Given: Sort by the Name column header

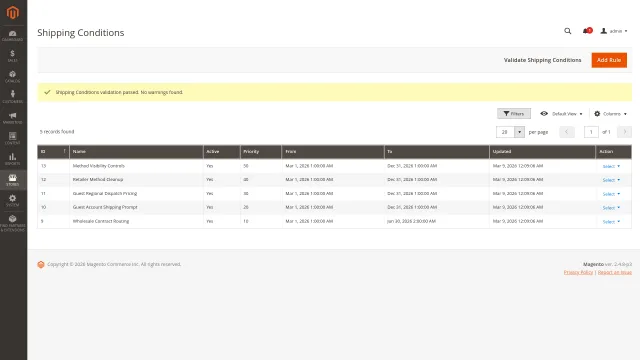Looking at the screenshot, I should (x=136, y=151).
